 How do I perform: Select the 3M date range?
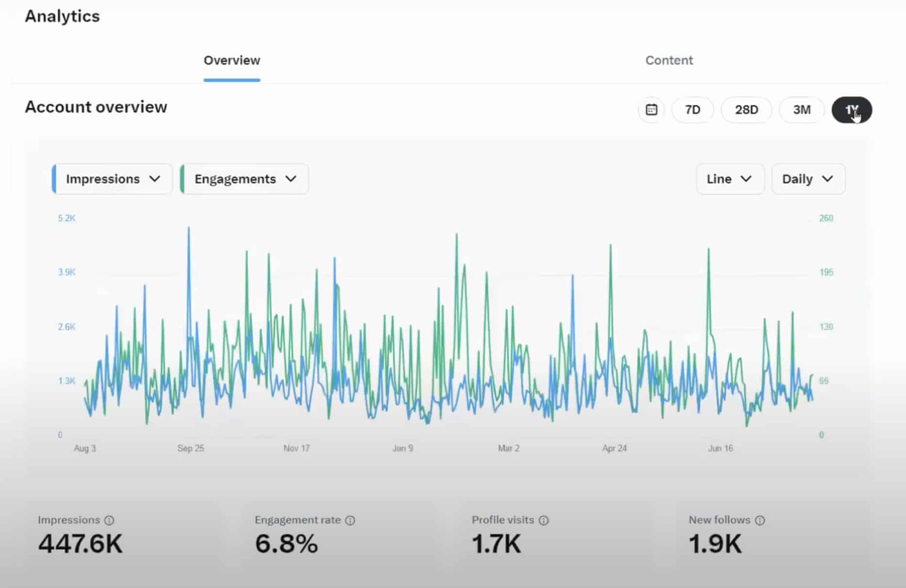click(801, 110)
